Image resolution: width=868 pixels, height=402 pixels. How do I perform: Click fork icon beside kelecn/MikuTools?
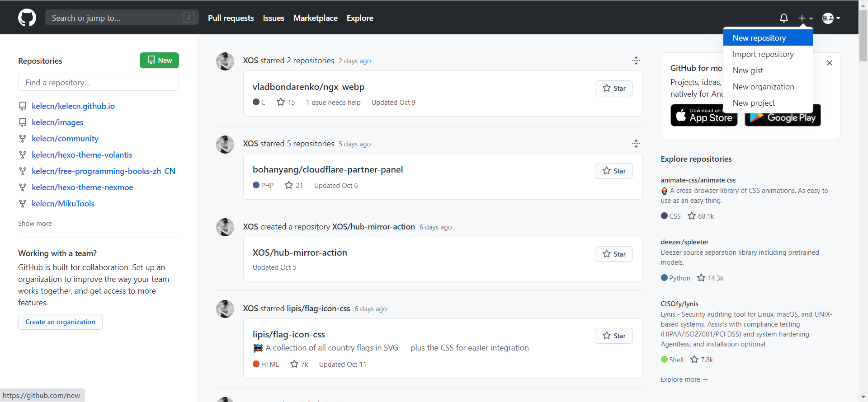23,204
